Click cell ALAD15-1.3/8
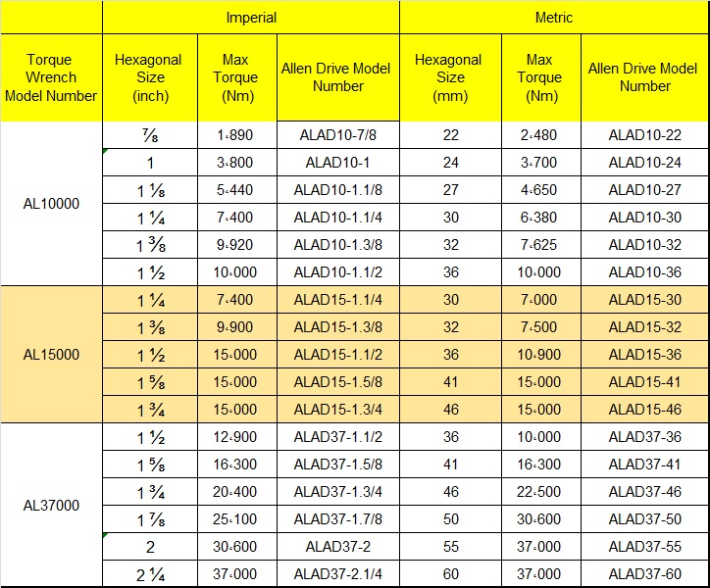The width and height of the screenshot is (710, 588). coord(338,327)
